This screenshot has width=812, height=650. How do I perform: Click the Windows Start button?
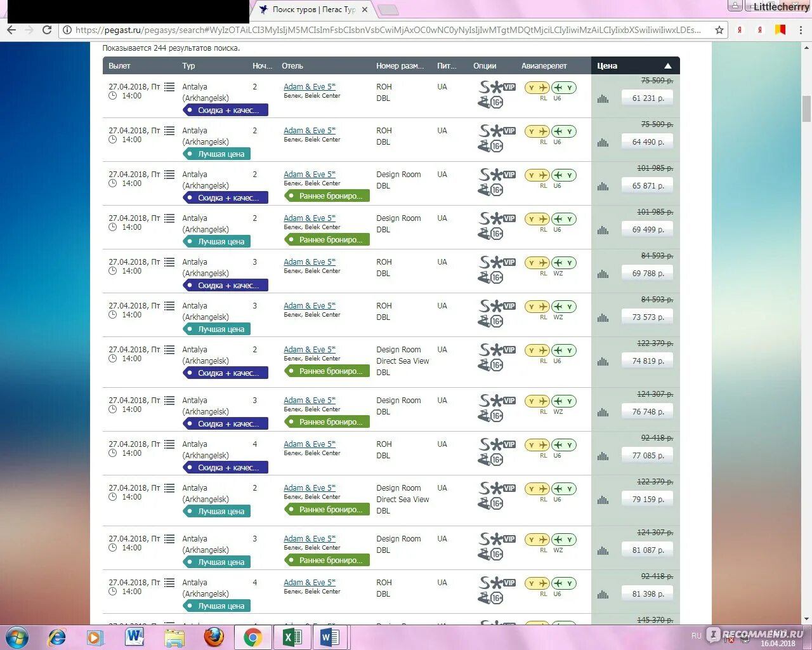coord(17,637)
